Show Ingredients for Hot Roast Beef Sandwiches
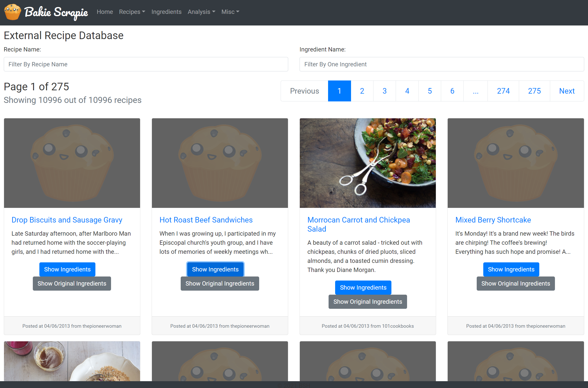 215,269
